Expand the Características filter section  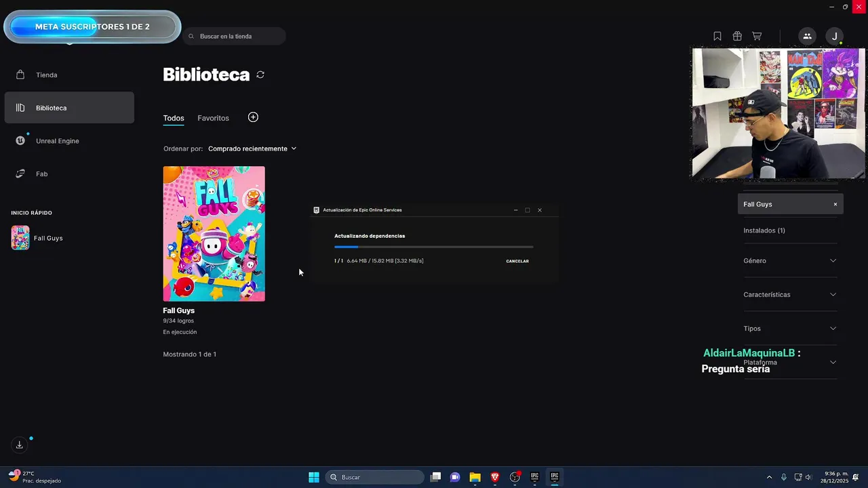point(790,295)
